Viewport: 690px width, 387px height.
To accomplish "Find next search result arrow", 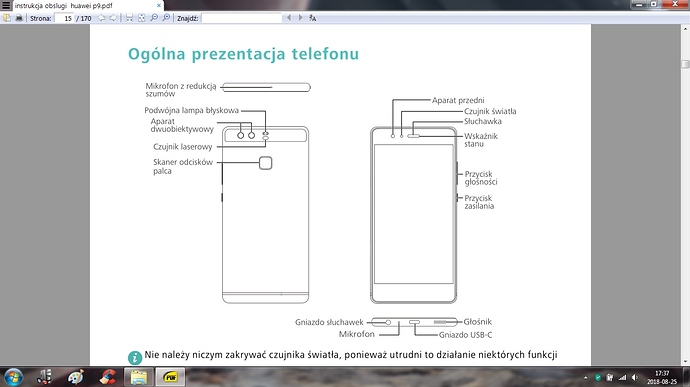I will pyautogui.click(x=300, y=18).
